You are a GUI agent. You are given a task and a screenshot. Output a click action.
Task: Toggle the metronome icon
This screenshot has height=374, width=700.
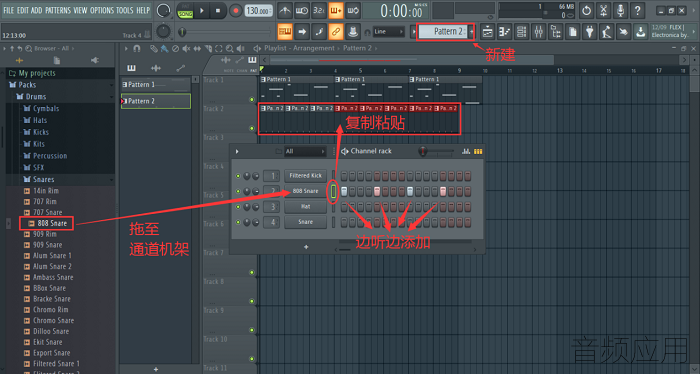[284, 11]
